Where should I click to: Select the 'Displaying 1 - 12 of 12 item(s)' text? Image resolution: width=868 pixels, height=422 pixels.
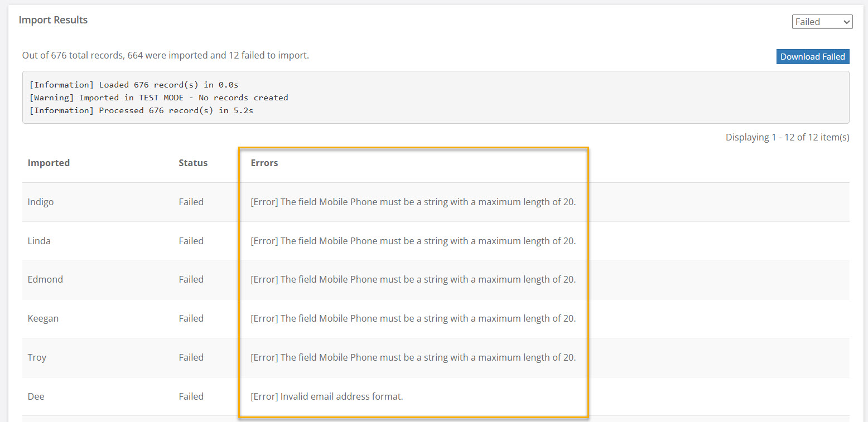[787, 137]
